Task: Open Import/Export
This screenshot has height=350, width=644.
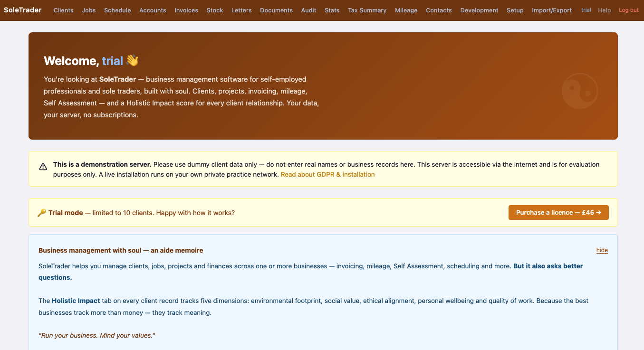Action: pyautogui.click(x=552, y=10)
